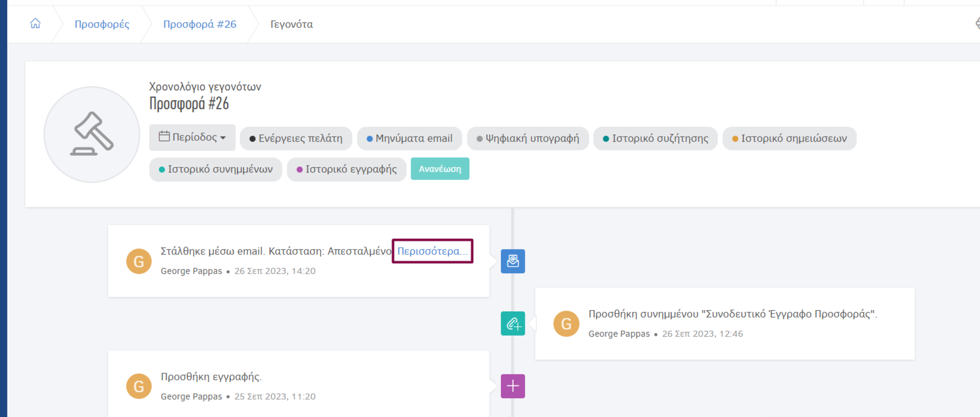This screenshot has height=417, width=980.
Task: Click the avatar on the Προσθήκη εγγραφής event
Action: pyautogui.click(x=139, y=386)
